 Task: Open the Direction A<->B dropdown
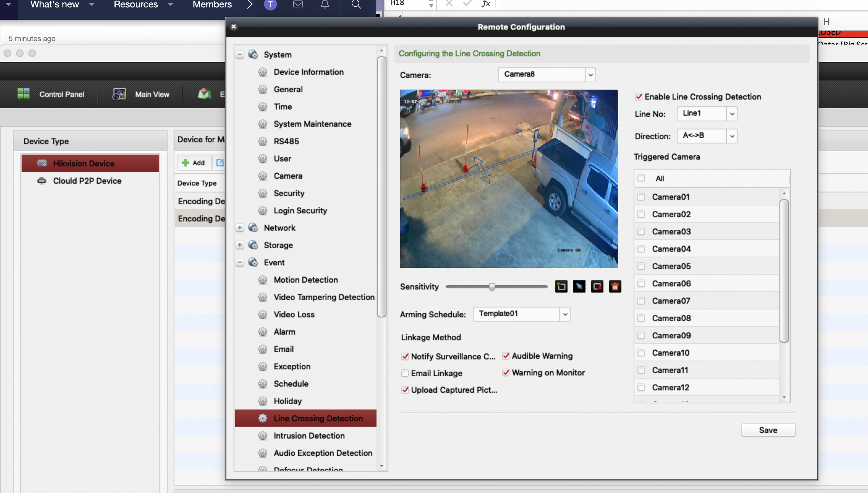[732, 136]
